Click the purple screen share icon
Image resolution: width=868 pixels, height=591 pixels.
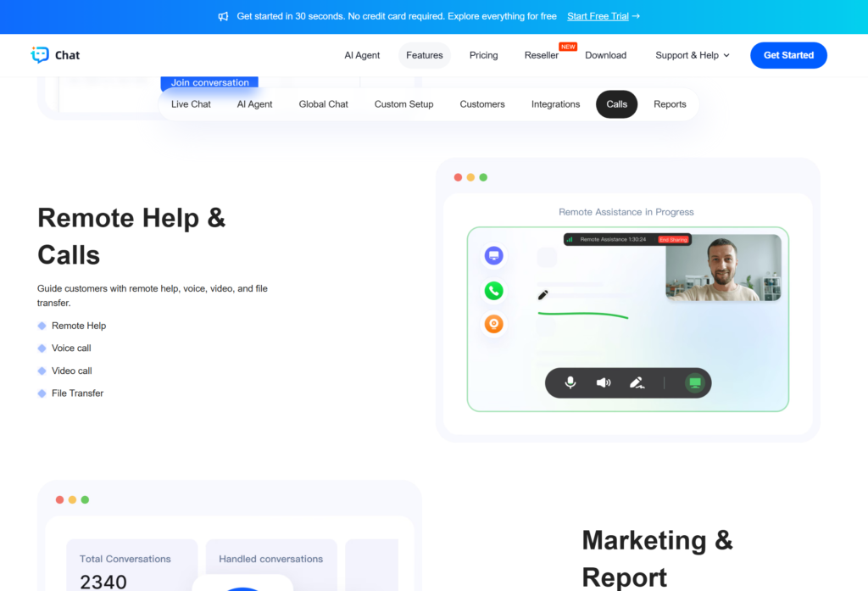point(494,255)
